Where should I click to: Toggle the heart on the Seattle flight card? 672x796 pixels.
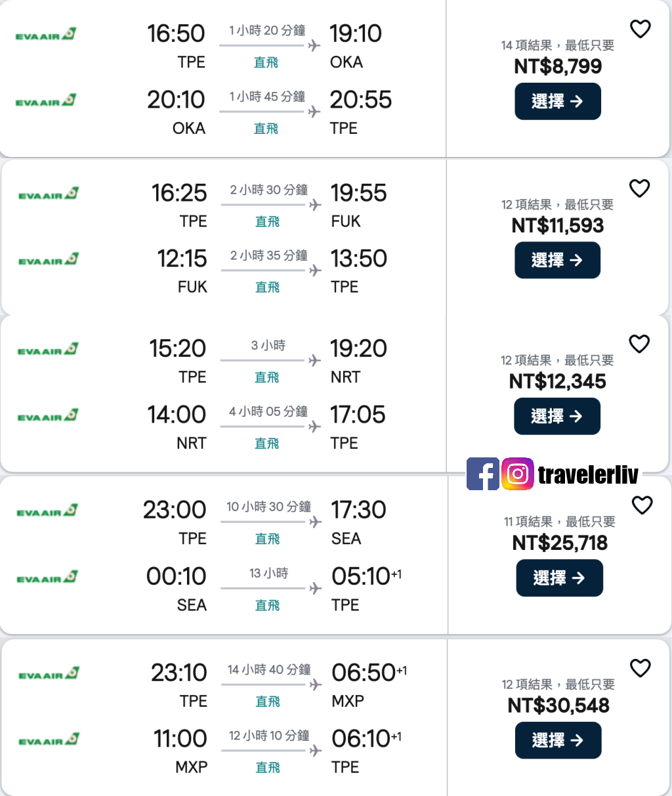click(x=642, y=506)
